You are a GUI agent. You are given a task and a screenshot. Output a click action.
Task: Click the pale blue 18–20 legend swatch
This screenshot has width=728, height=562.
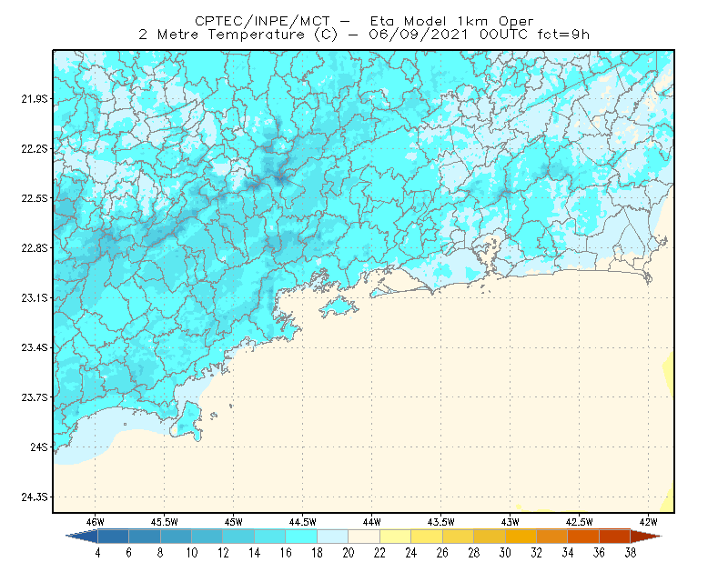pos(332,536)
